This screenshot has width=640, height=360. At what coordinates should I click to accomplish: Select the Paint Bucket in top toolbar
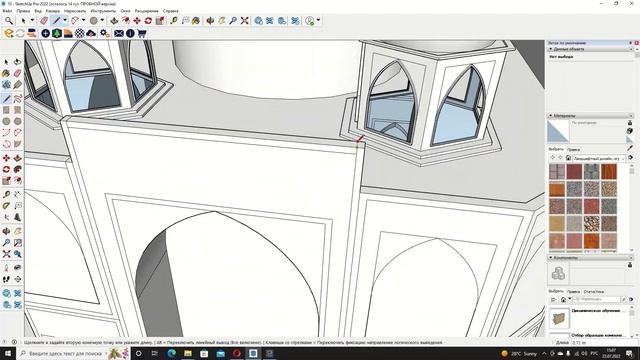(x=196, y=20)
